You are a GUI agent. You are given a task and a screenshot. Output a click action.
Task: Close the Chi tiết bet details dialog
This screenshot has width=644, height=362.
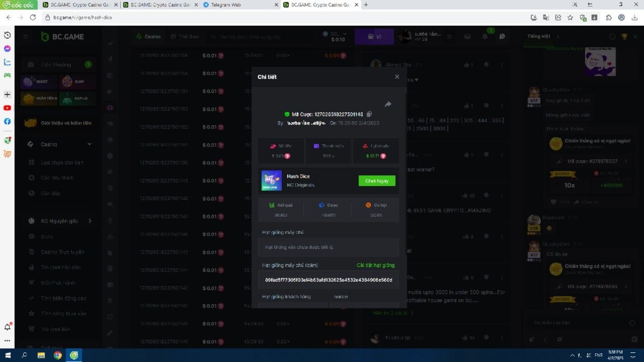397,77
